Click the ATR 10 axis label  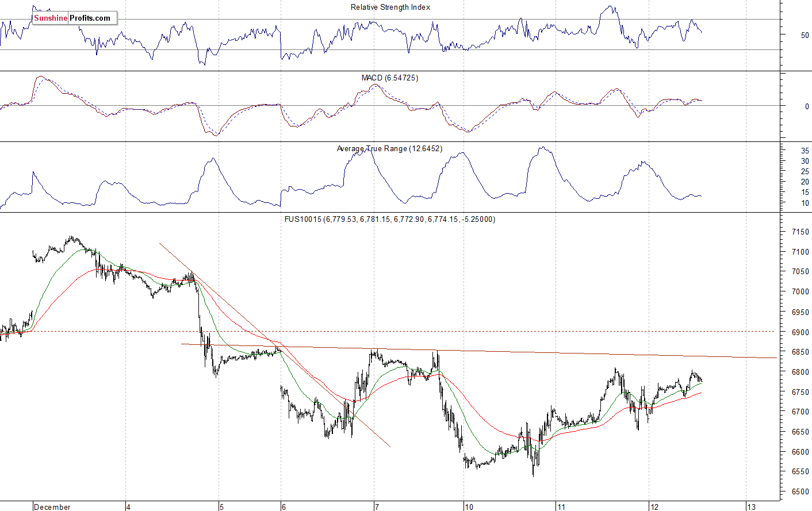(805, 203)
